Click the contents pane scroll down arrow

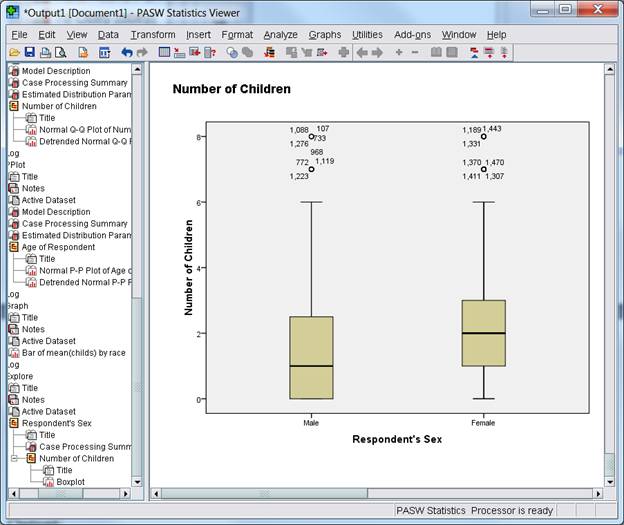[x=610, y=482]
